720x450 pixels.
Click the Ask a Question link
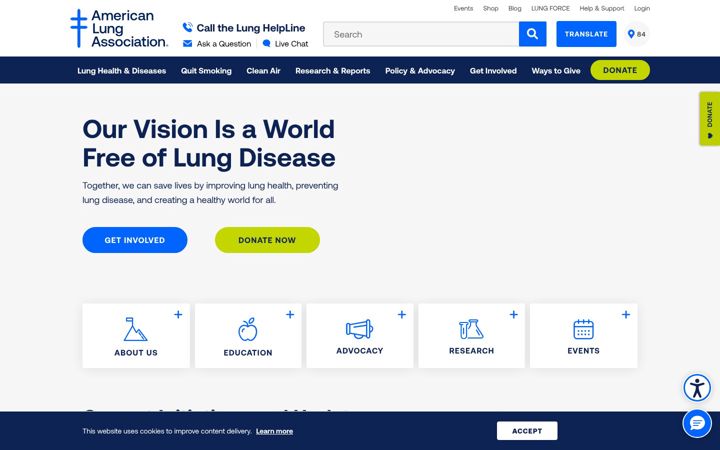(x=224, y=44)
